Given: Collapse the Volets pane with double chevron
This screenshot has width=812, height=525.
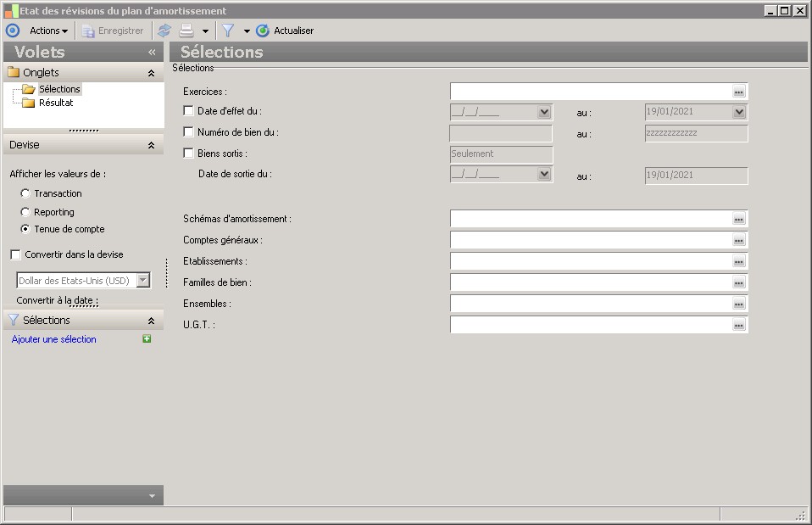Looking at the screenshot, I should (x=152, y=52).
